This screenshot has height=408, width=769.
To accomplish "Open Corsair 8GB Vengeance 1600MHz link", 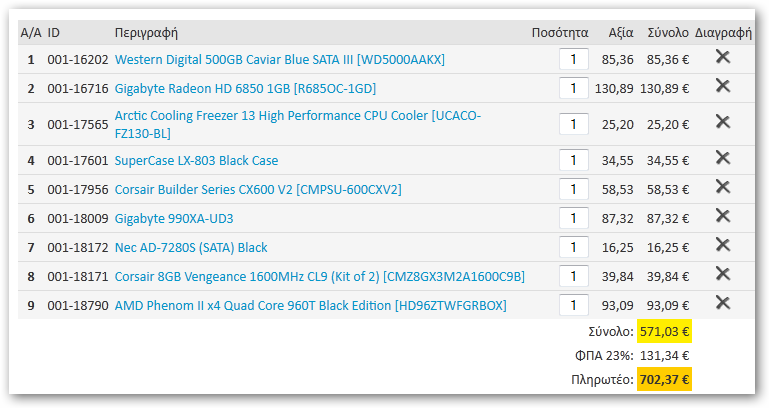I will click(320, 277).
